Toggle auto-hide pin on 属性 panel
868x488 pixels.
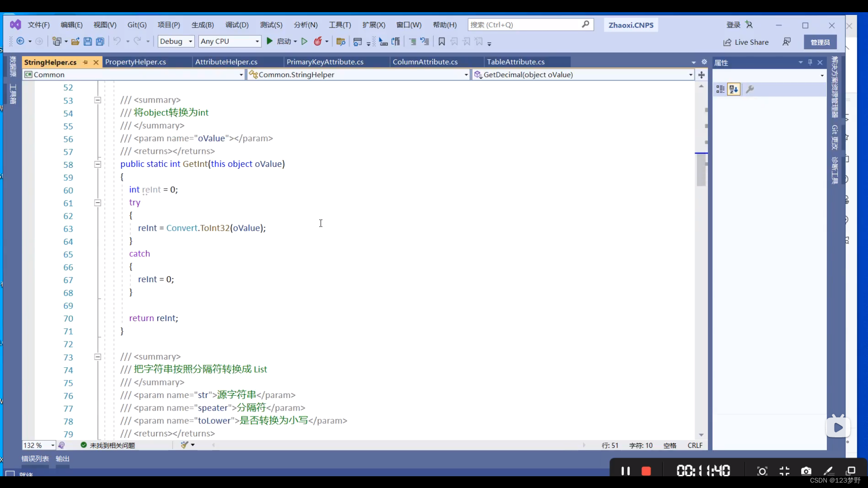[810, 62]
